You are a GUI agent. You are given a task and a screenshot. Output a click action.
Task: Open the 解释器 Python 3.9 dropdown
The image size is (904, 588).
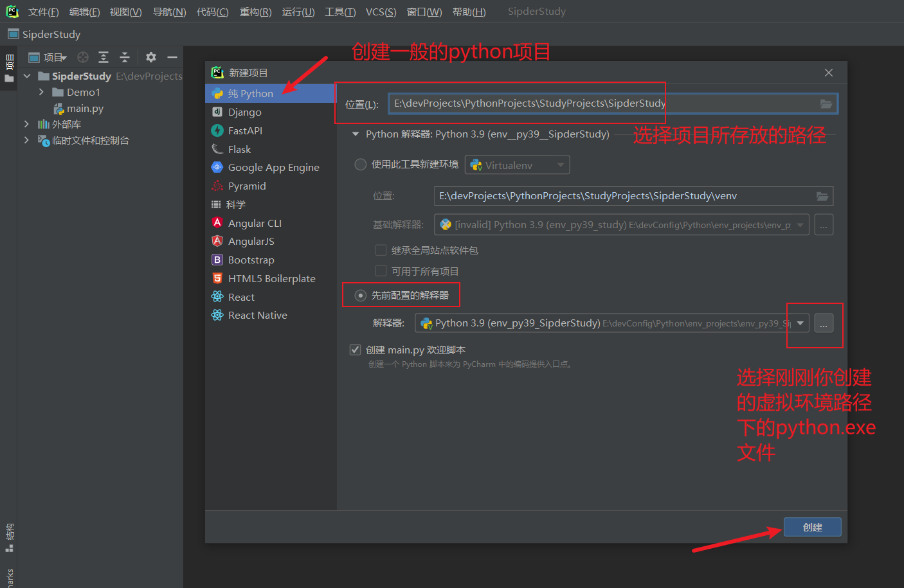[612, 323]
